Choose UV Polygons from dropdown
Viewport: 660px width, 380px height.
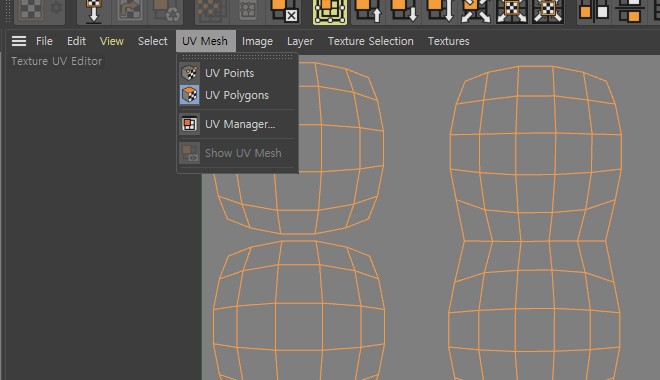coord(238,95)
